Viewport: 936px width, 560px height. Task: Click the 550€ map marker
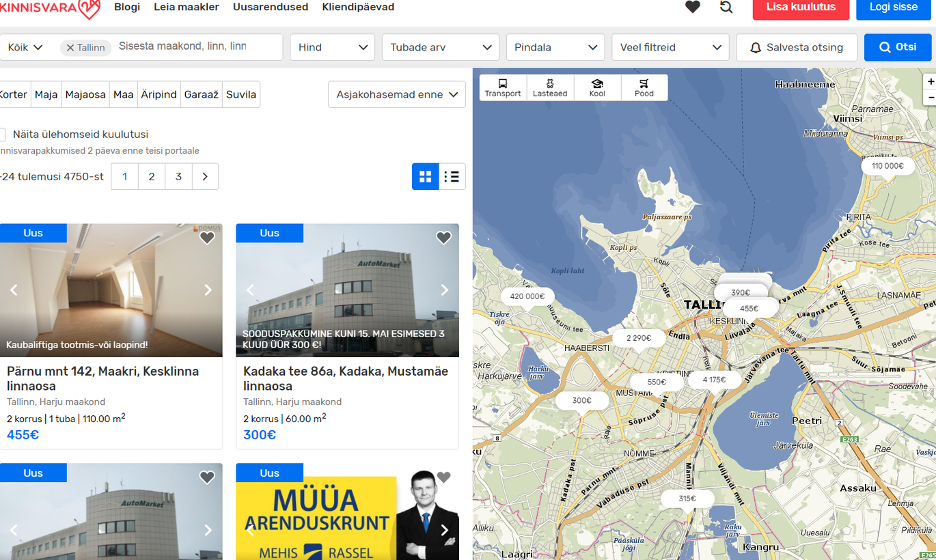pos(656,382)
